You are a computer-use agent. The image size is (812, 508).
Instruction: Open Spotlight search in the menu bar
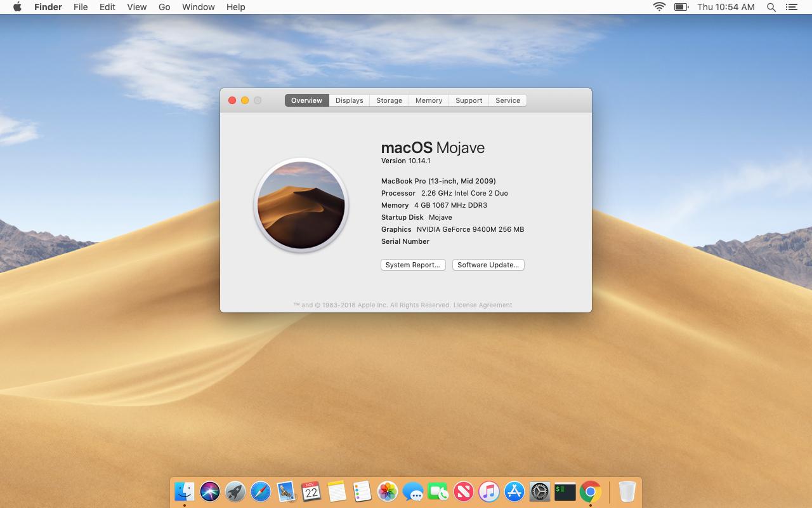coord(771,7)
